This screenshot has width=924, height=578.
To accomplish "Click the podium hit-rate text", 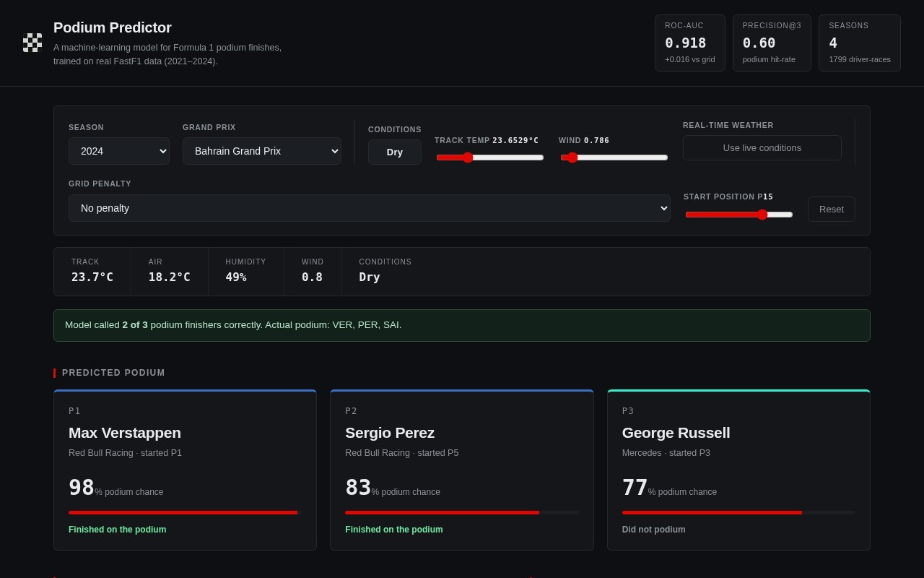I will point(769,59).
